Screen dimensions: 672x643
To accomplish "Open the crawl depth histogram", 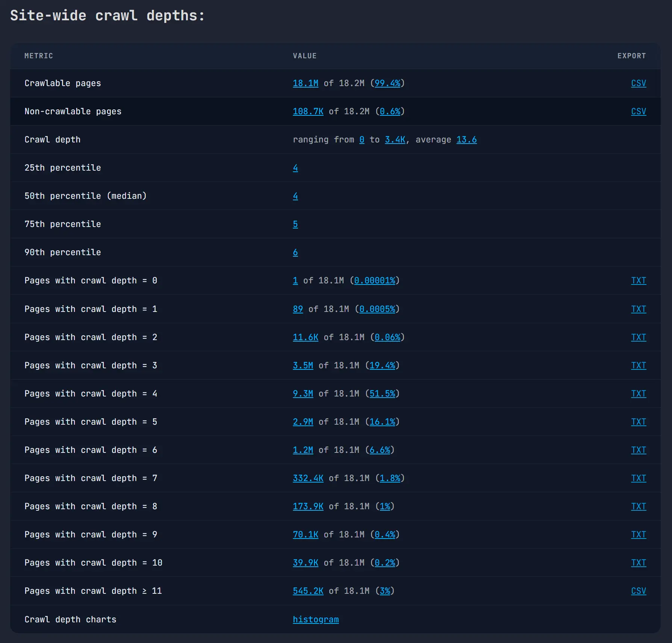I will pos(316,619).
